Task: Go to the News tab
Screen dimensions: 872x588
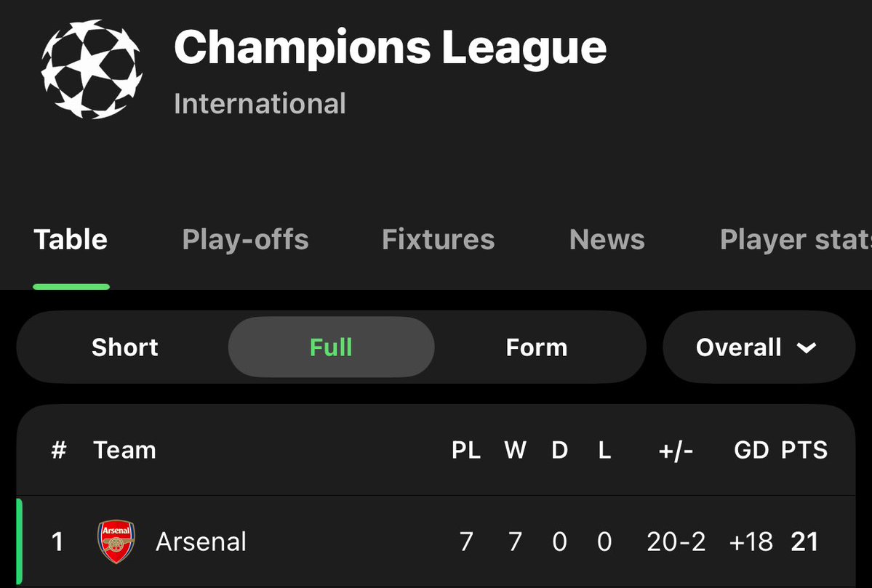Action: click(607, 240)
